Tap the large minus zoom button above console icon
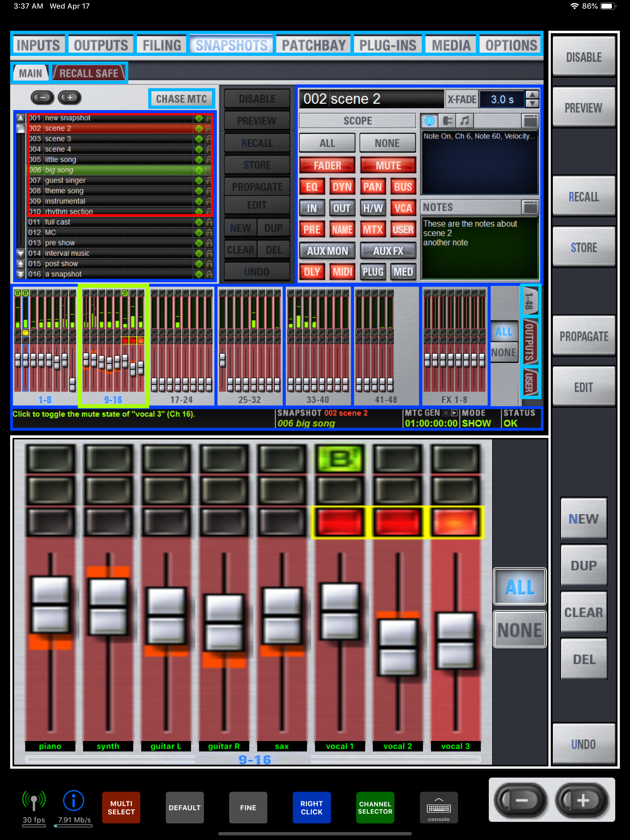This screenshot has height=840, width=630. [520, 801]
